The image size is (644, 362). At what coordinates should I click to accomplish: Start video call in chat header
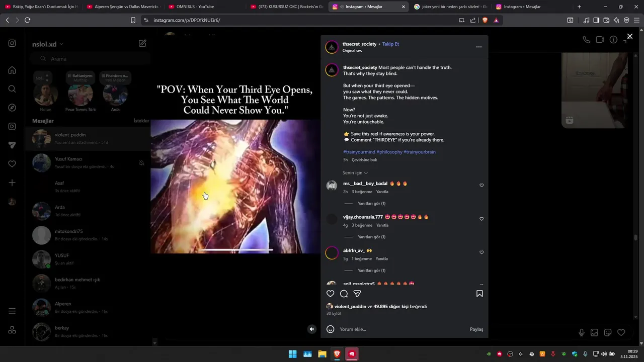pyautogui.click(x=600, y=40)
